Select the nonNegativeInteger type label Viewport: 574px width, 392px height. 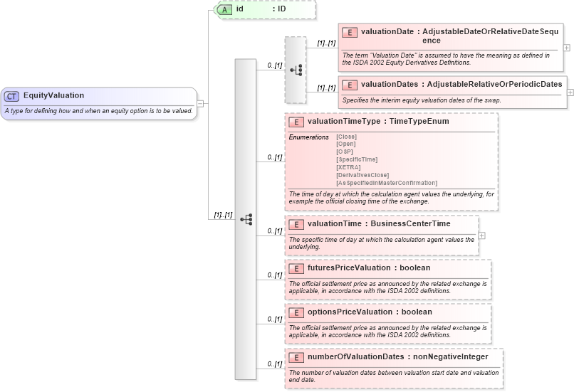tap(451, 357)
